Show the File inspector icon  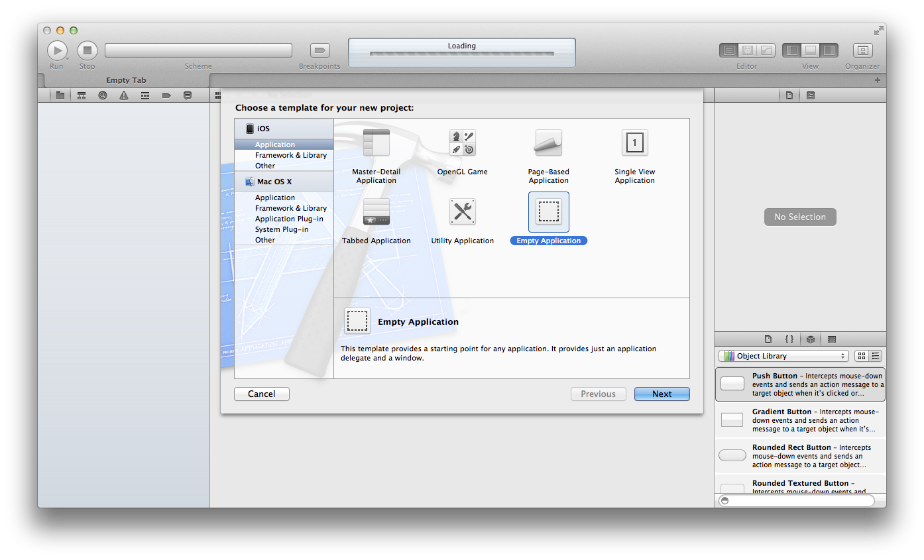point(789,95)
